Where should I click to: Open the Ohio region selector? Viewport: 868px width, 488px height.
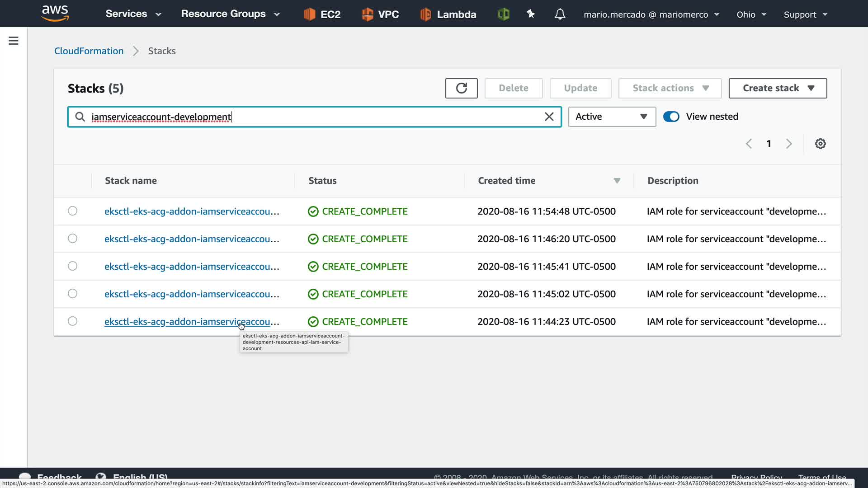click(751, 14)
